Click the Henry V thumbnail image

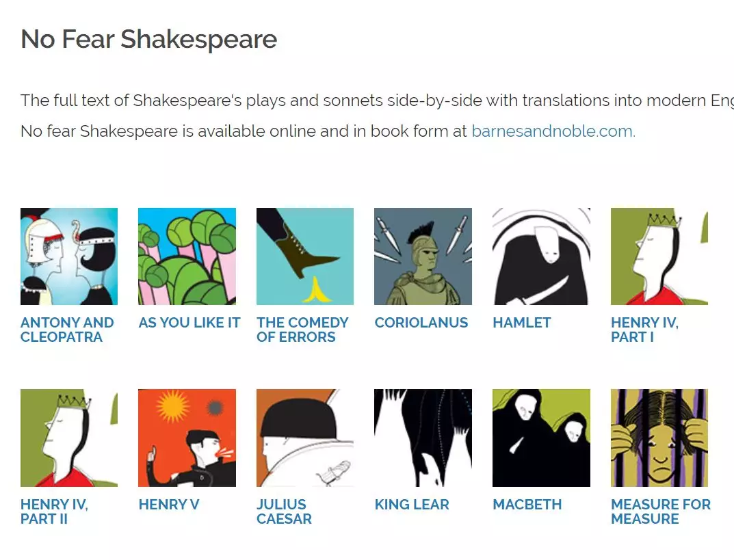pos(187,438)
